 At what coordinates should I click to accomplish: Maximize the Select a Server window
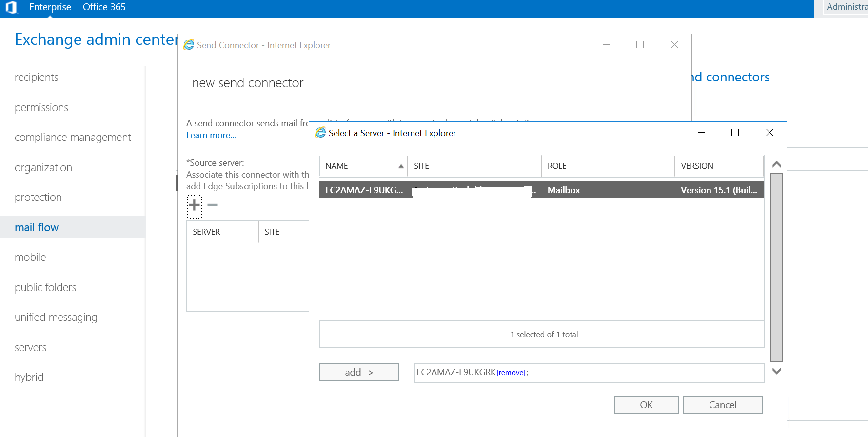click(x=735, y=133)
